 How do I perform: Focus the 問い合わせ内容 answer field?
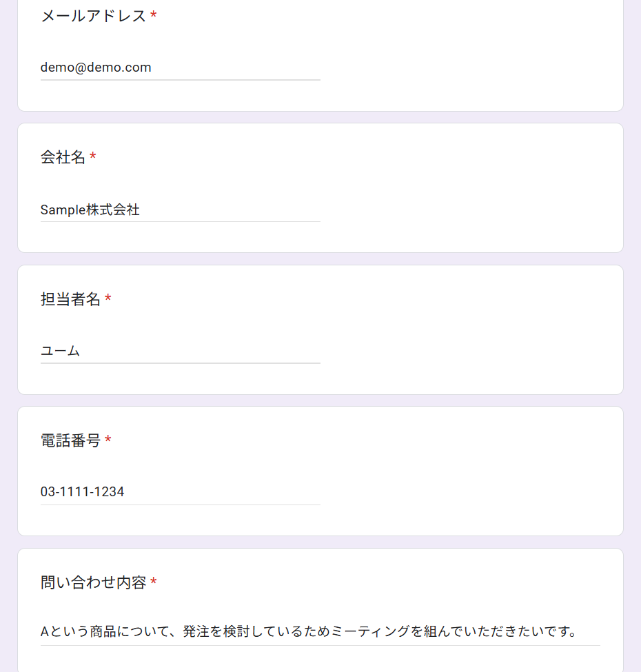coord(320,631)
